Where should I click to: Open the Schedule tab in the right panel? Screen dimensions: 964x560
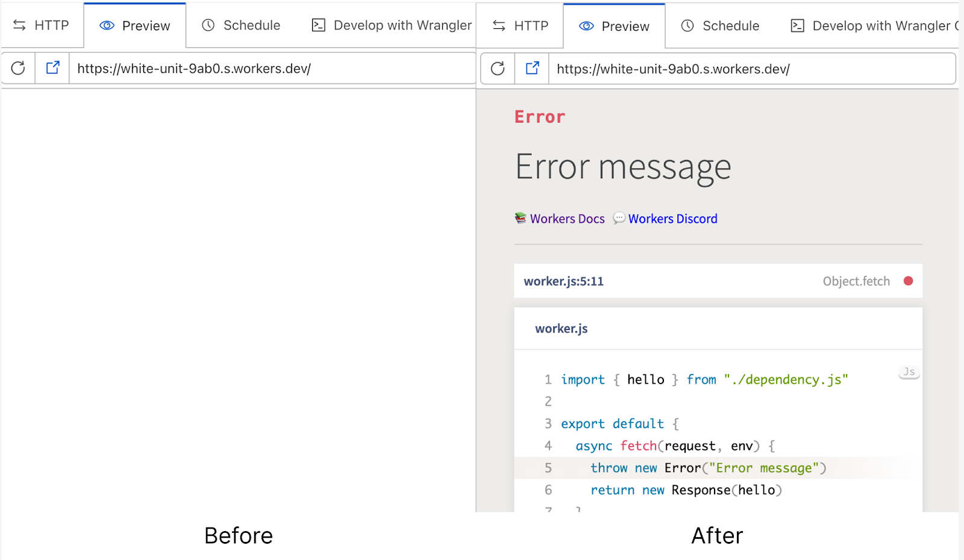point(721,26)
